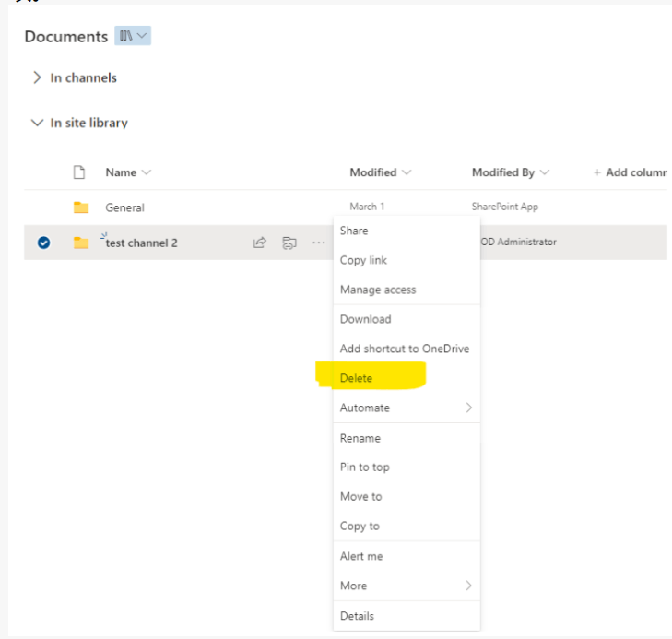This screenshot has height=639, width=672.
Task: Click the test channel 2 folder icon
Action: click(81, 243)
